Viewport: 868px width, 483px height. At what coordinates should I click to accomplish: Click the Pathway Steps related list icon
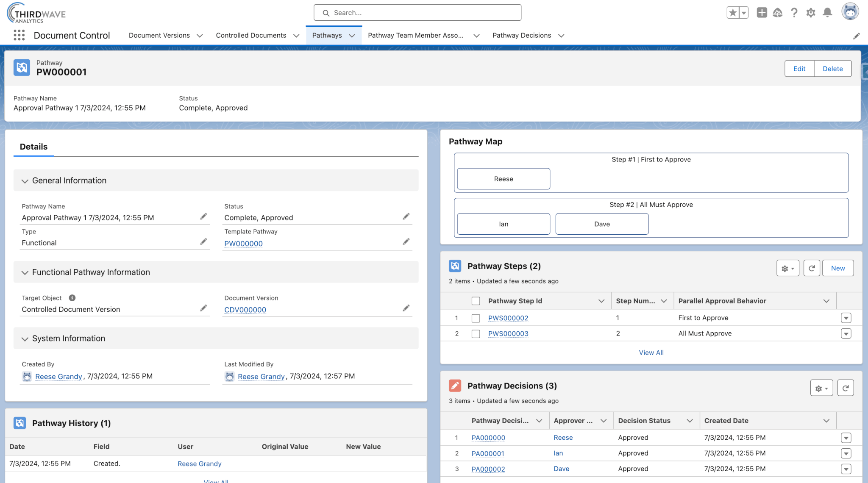[455, 266]
